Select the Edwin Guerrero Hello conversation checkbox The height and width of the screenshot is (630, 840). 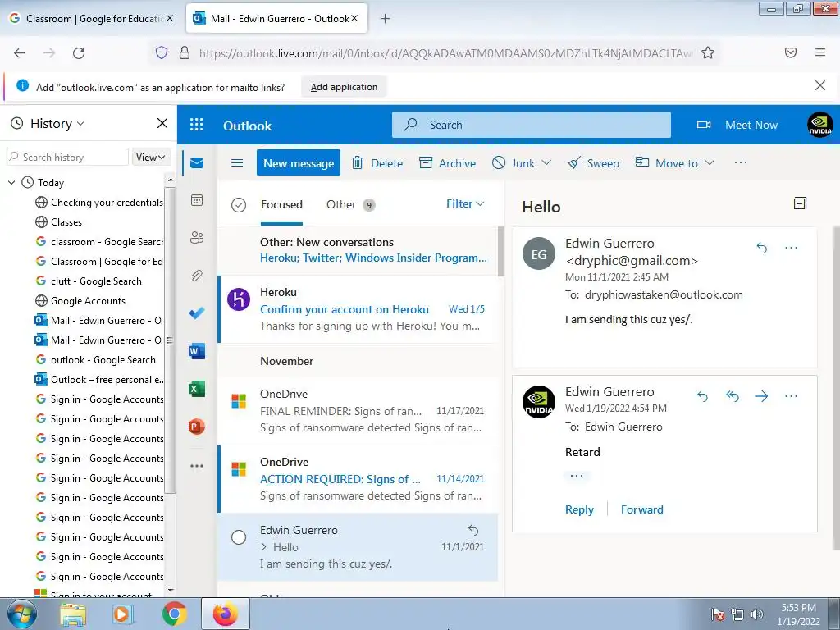click(x=239, y=536)
